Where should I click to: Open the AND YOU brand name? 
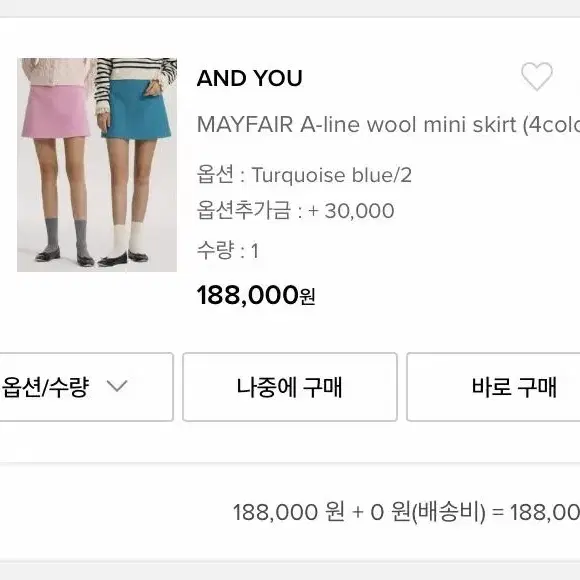click(x=250, y=78)
